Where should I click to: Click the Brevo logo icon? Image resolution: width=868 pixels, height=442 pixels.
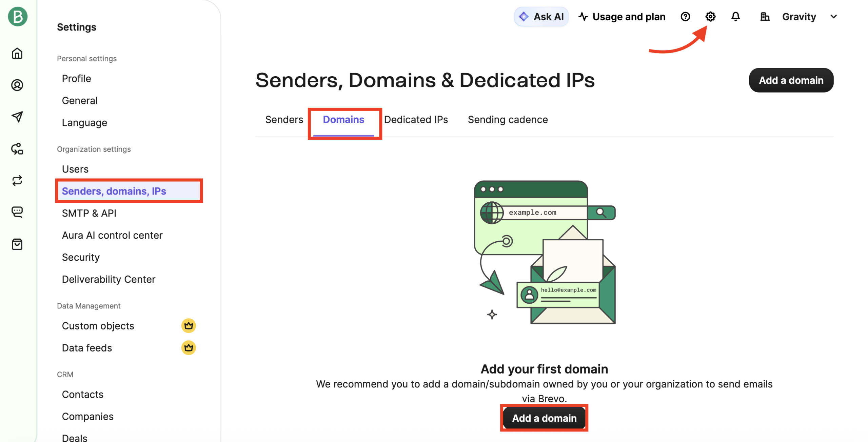pos(17,17)
